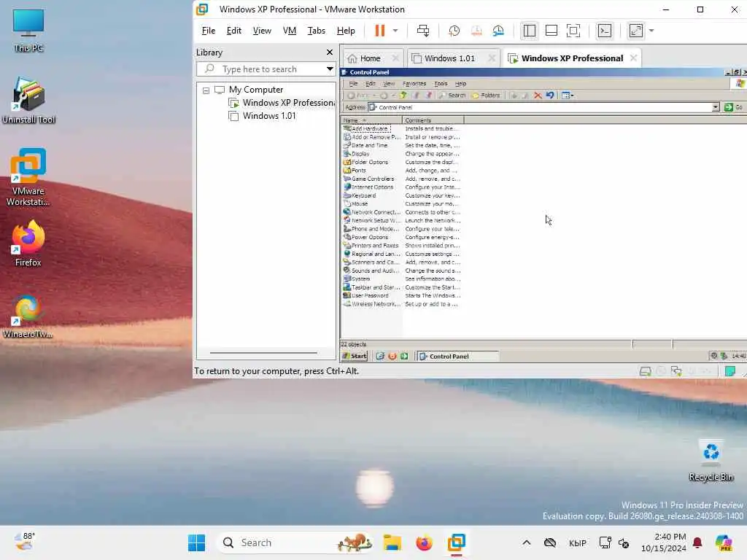Open the VMware File menu

[x=208, y=31]
